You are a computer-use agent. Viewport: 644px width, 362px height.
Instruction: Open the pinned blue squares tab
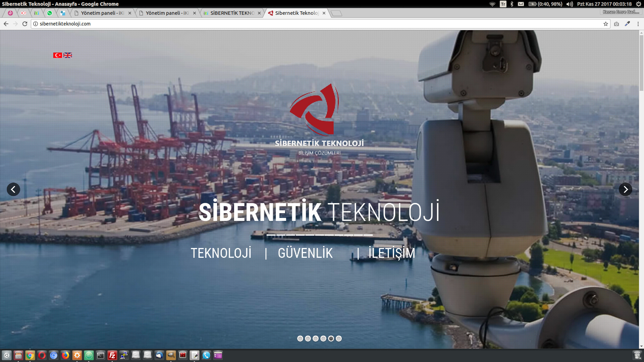[x=63, y=13]
